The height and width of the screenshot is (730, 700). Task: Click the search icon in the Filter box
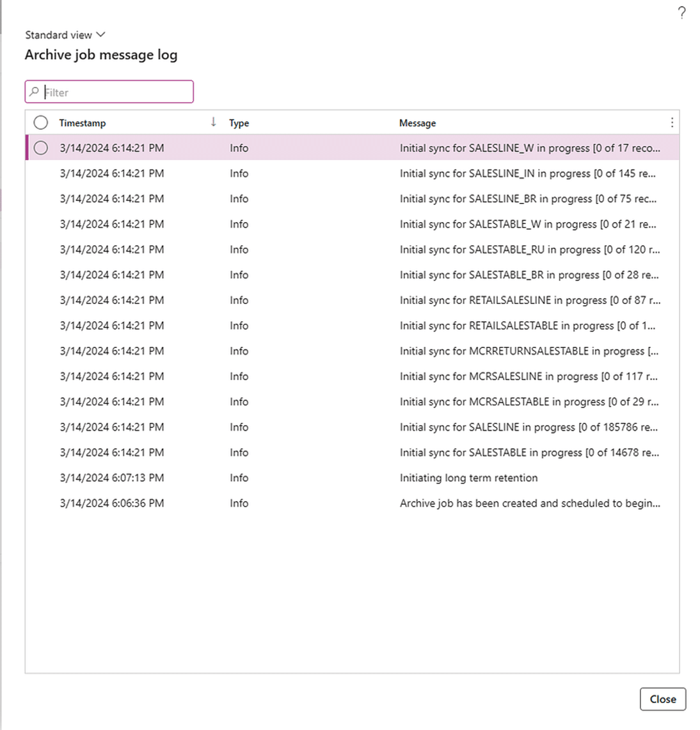coord(34,91)
